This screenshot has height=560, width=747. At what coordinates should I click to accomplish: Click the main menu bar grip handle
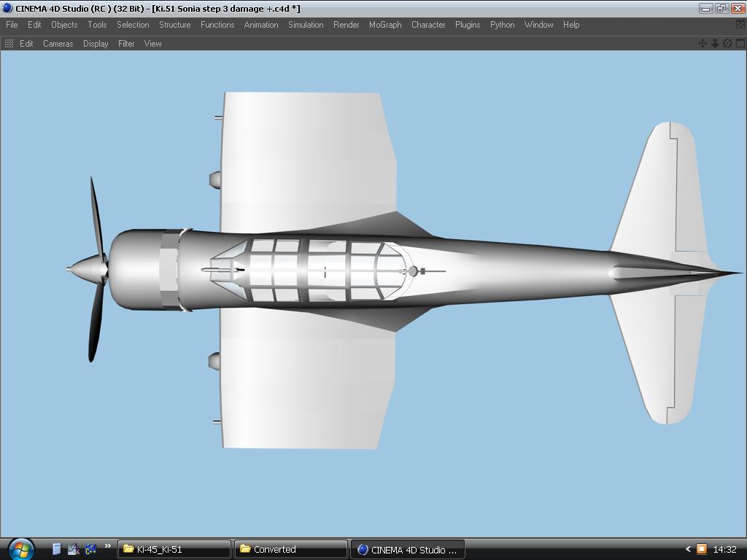pos(2,25)
